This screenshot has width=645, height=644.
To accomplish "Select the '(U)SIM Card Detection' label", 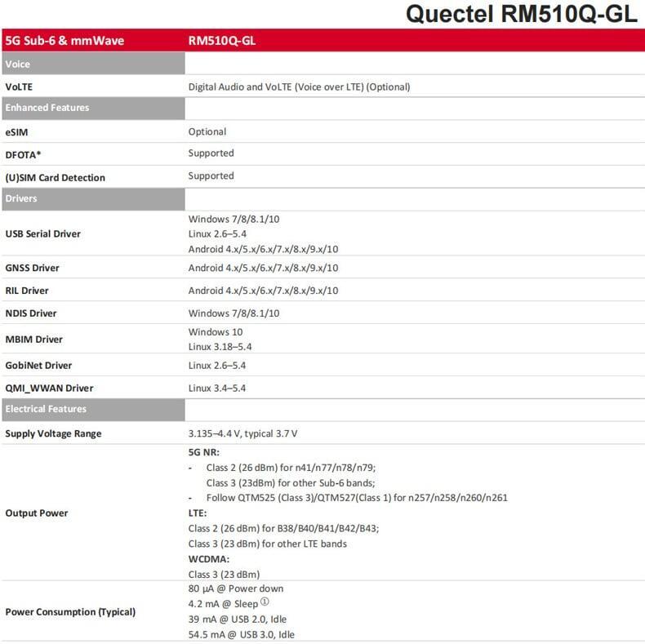I will (x=56, y=178).
